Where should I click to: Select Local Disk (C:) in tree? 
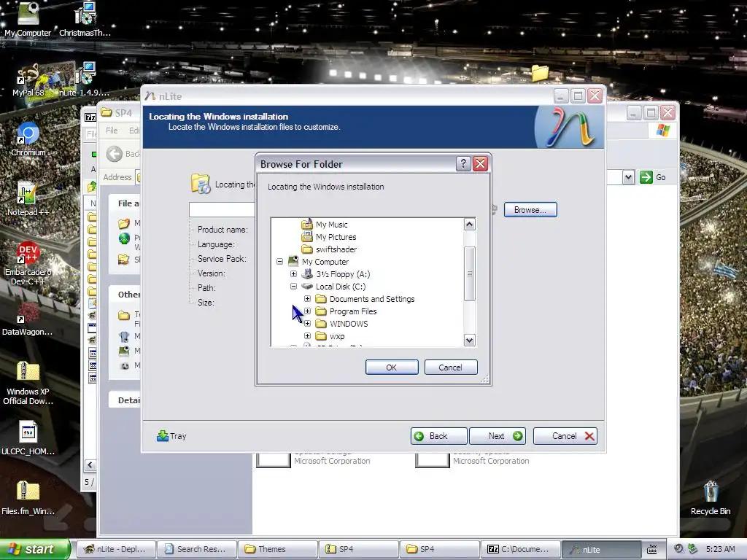(x=341, y=286)
